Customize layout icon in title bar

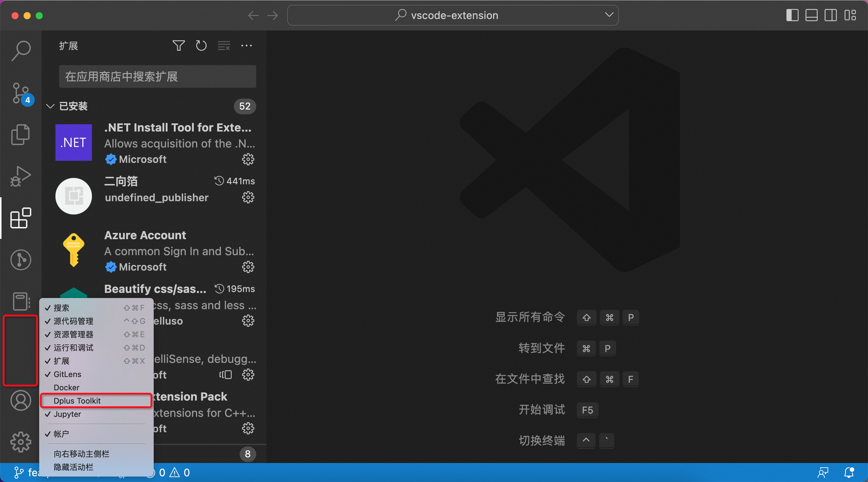click(x=850, y=15)
